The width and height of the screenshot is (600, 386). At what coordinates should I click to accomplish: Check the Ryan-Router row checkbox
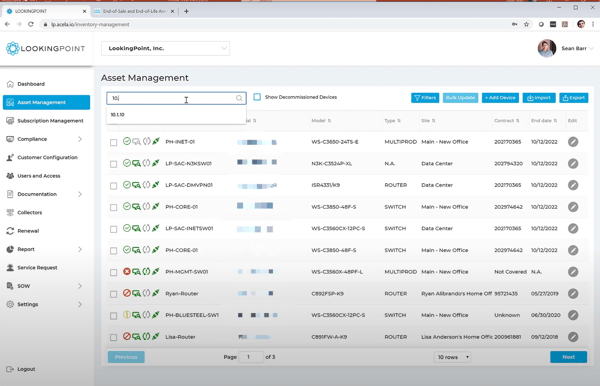point(114,294)
